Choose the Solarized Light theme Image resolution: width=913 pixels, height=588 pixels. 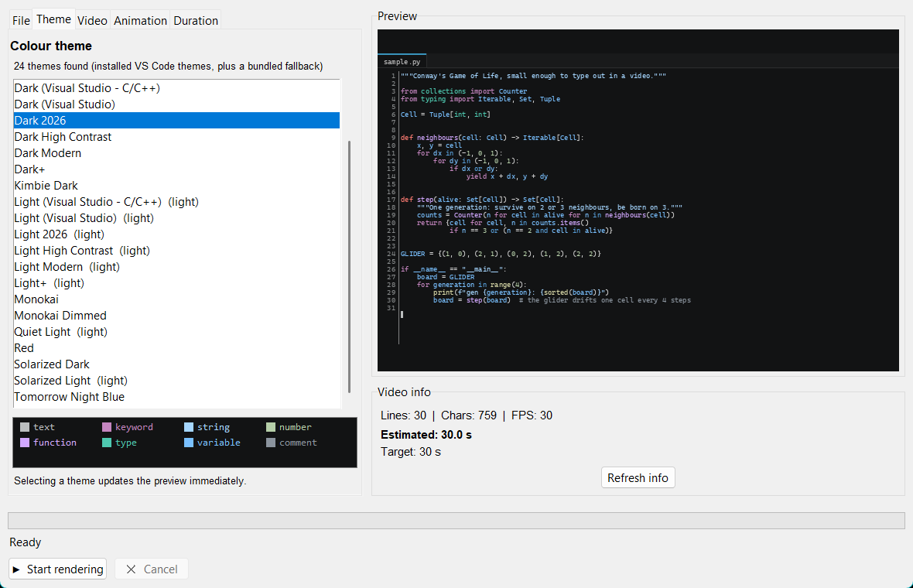(176, 381)
